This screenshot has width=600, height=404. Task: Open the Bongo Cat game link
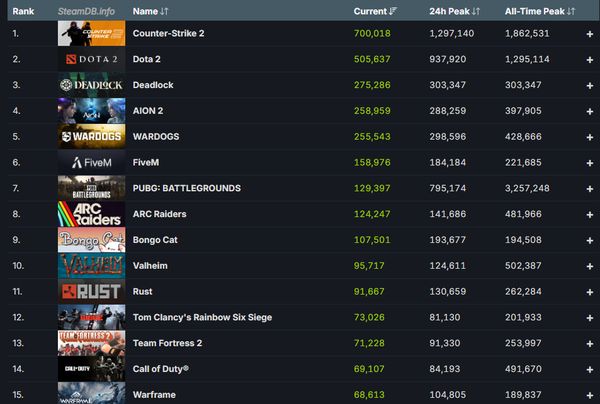point(155,240)
